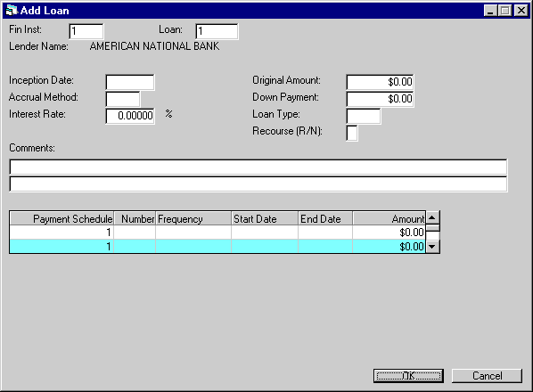
Task: Click the first Comments line
Action: (x=258, y=167)
